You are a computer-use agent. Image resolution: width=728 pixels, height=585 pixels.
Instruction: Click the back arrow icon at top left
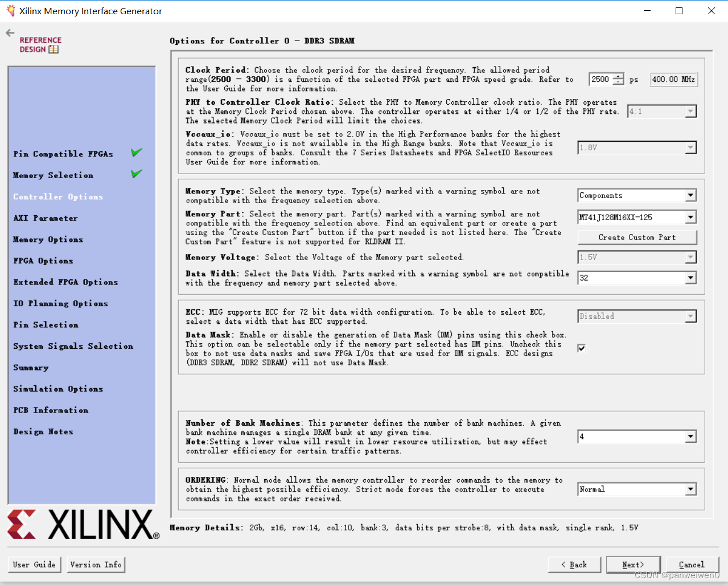(x=10, y=33)
